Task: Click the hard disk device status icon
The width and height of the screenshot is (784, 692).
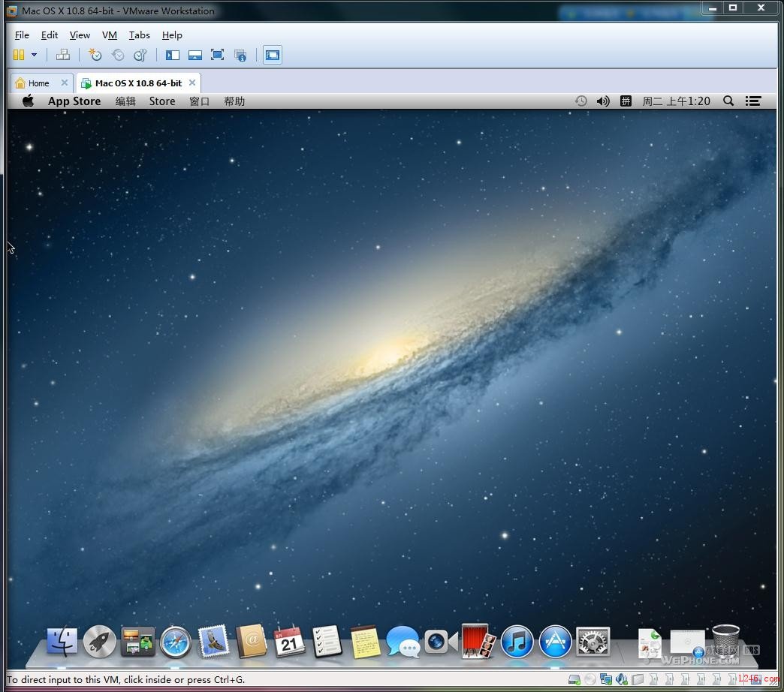Action: [574, 679]
